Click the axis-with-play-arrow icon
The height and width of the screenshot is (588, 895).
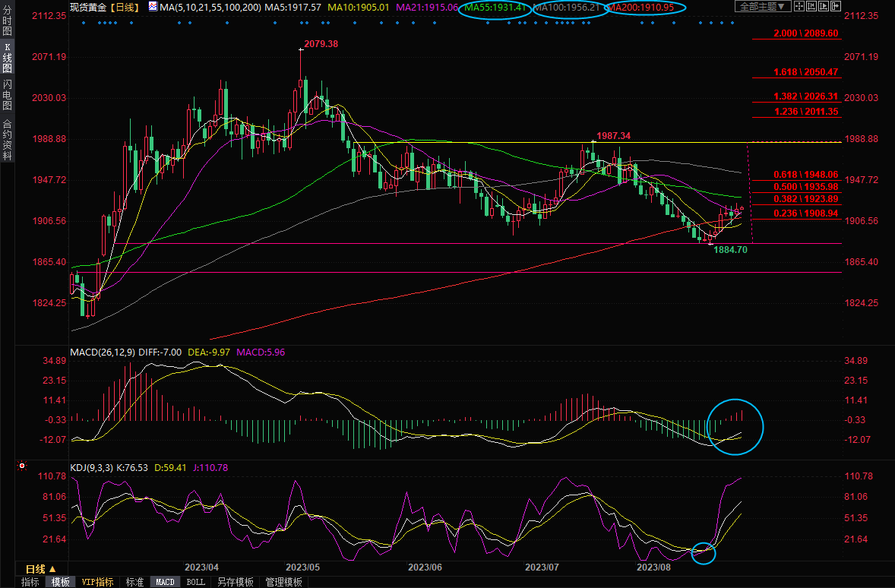tap(823, 7)
